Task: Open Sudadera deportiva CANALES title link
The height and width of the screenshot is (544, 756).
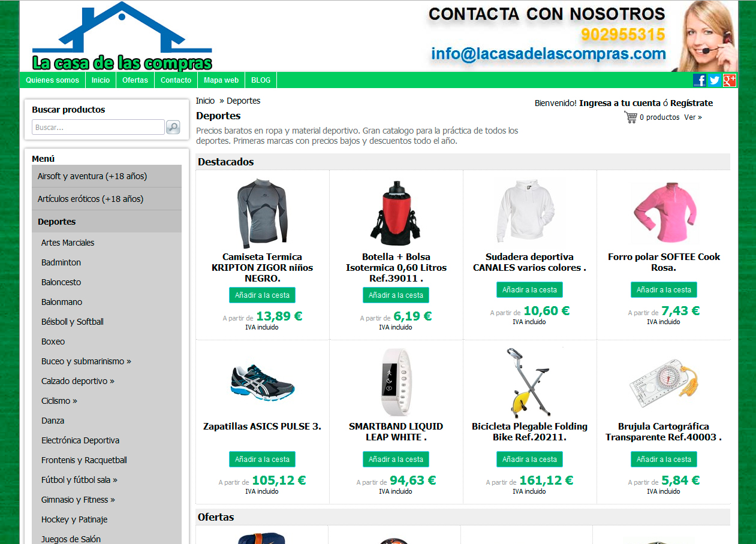Action: [529, 262]
